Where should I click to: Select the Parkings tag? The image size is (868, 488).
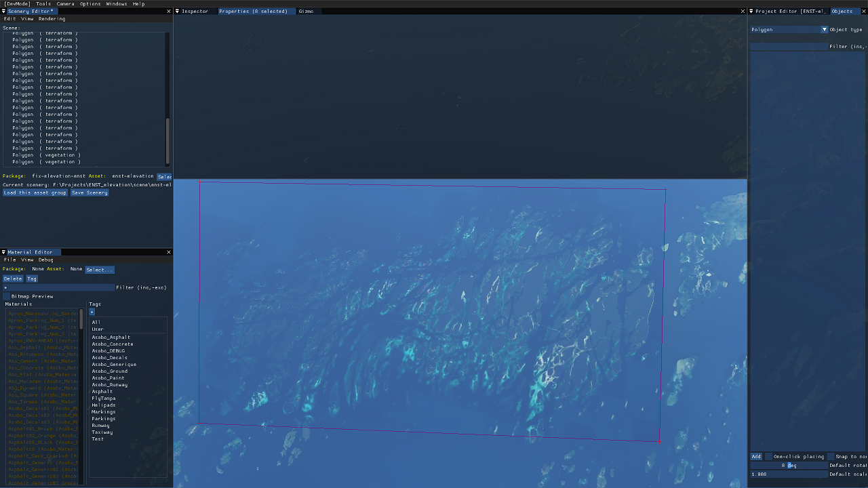click(104, 419)
